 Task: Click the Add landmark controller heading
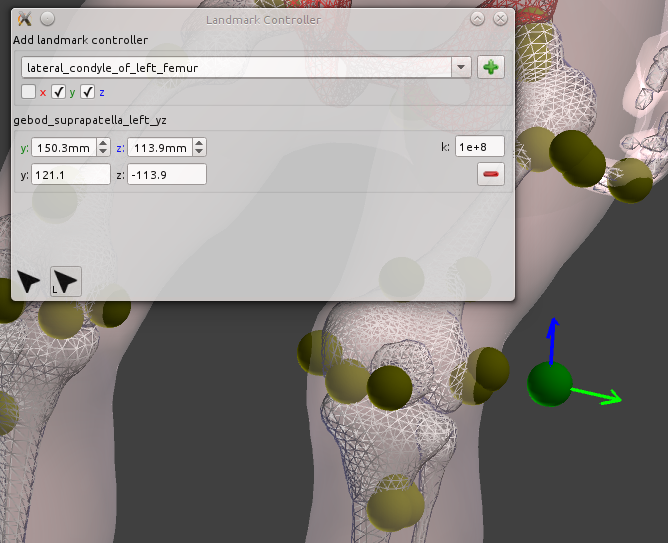81,40
